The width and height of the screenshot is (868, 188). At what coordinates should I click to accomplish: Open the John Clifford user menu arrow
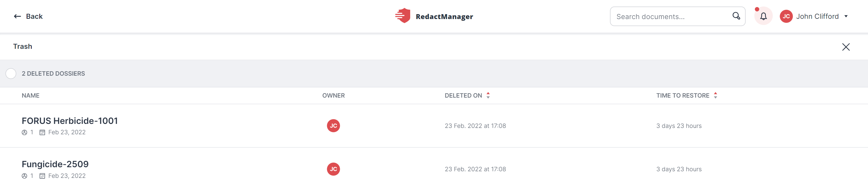pos(846,16)
